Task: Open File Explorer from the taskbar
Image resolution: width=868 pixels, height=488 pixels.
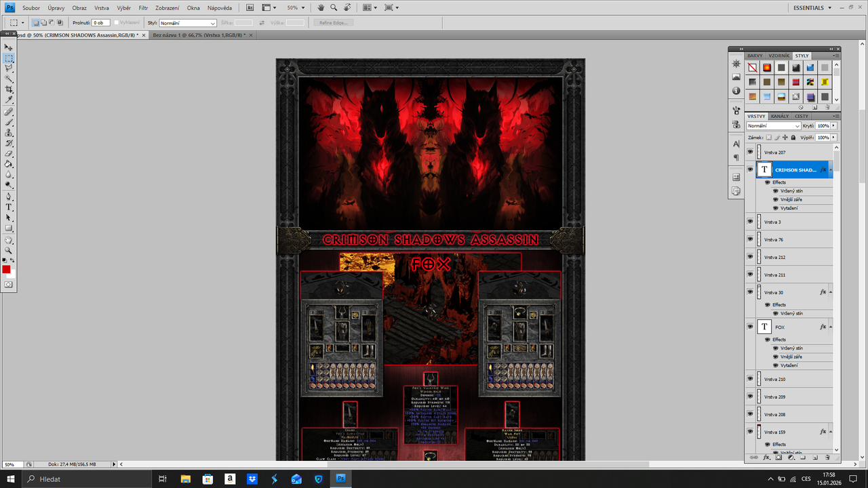Action: point(185,479)
